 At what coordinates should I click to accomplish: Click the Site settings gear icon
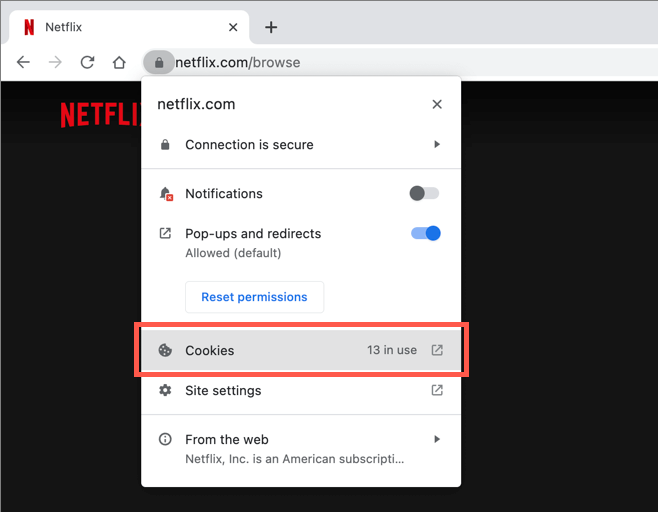coord(165,390)
